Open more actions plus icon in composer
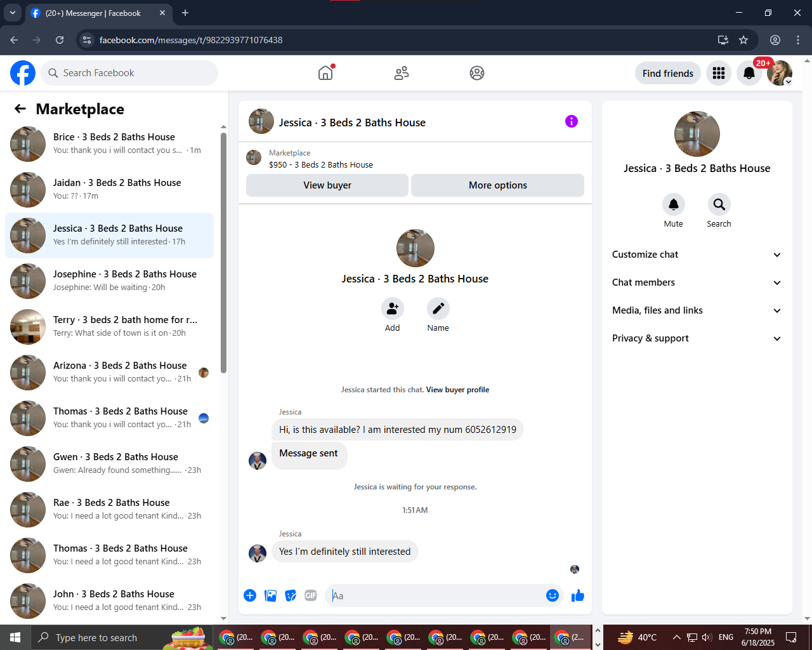 click(250, 595)
